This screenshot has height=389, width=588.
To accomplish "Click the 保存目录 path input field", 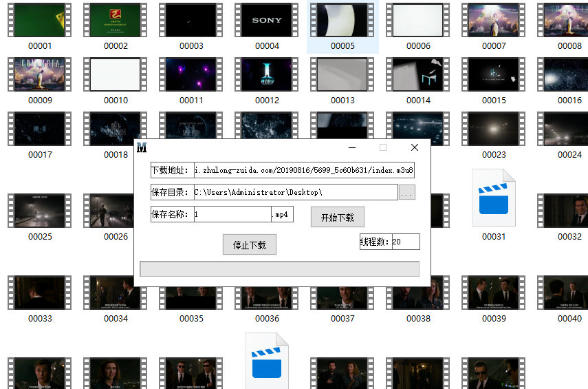I will click(296, 192).
